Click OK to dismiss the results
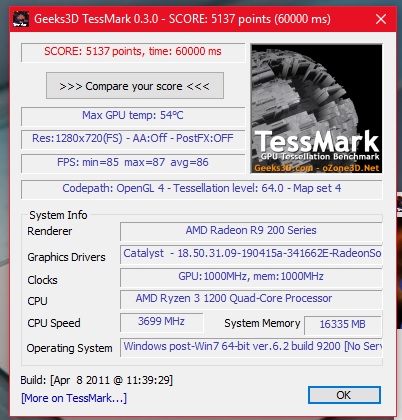The width and height of the screenshot is (402, 420). tap(344, 395)
